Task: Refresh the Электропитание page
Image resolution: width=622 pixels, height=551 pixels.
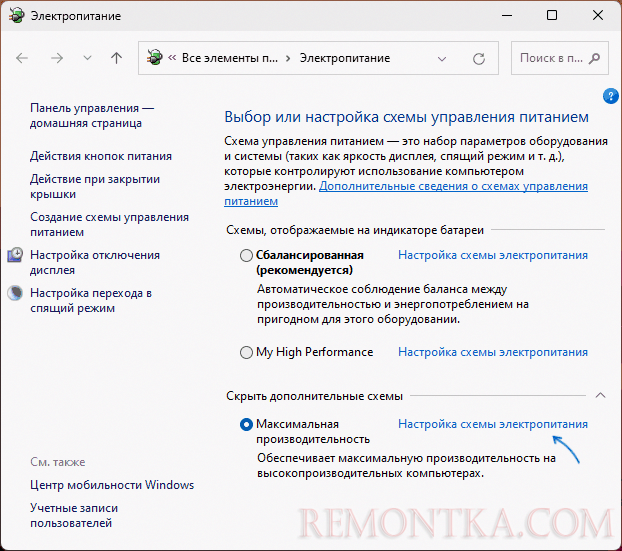Action: click(x=479, y=59)
